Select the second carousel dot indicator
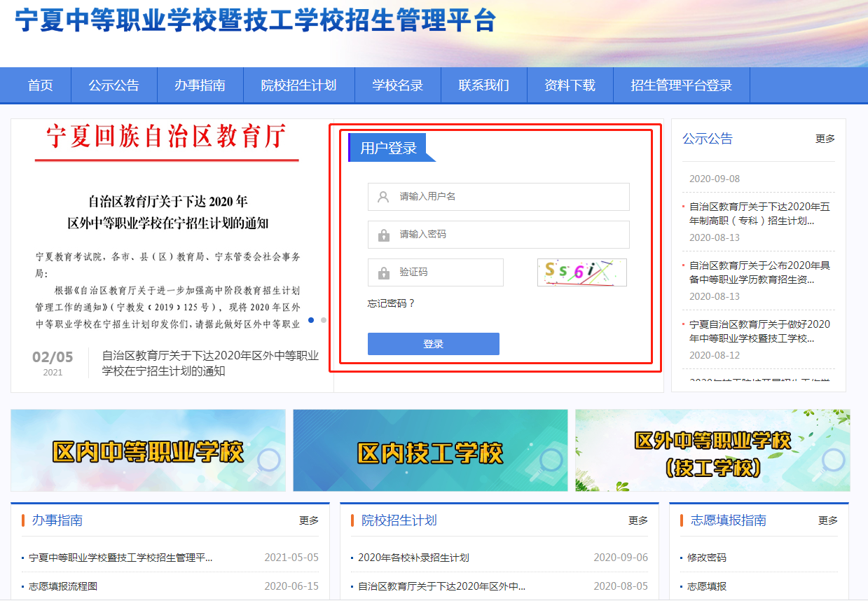 coord(324,320)
